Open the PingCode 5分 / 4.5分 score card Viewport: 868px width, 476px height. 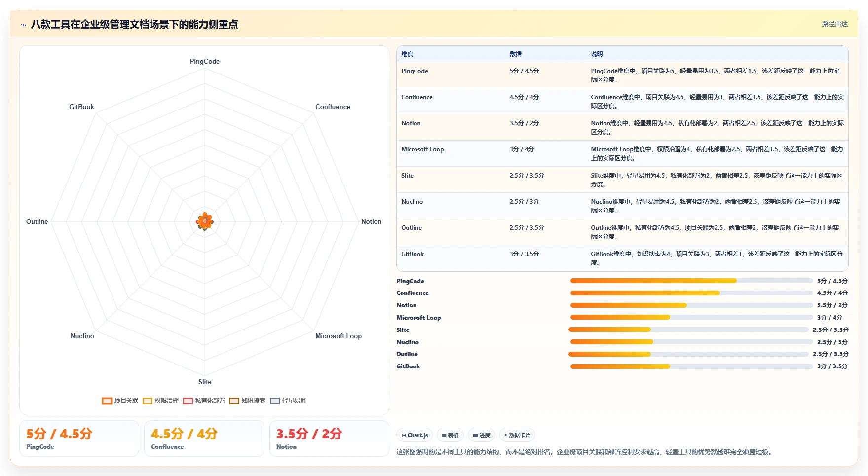click(x=79, y=439)
